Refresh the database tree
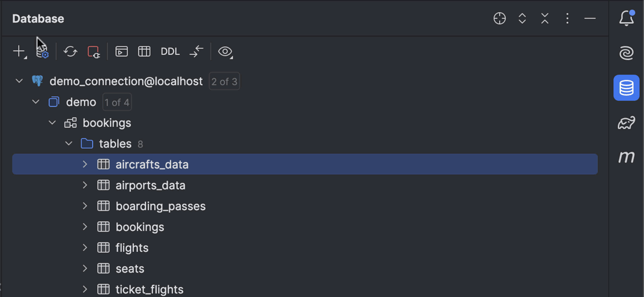Image resolution: width=644 pixels, height=297 pixels. (70, 52)
